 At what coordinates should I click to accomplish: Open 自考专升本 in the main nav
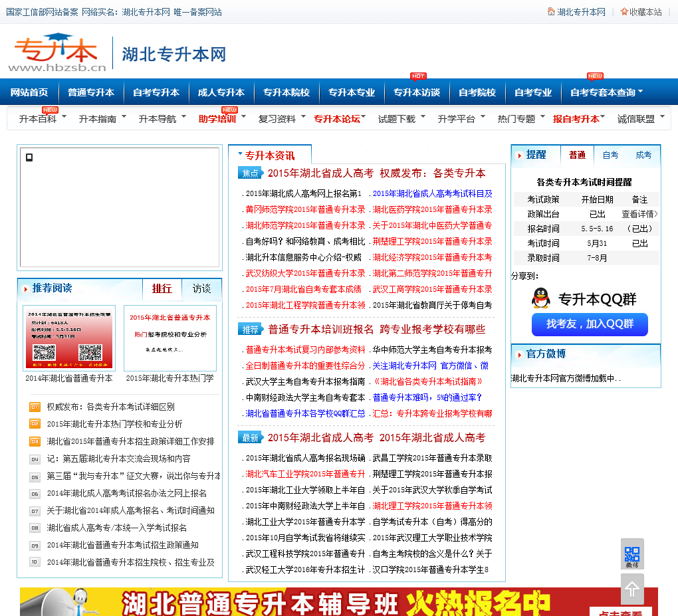point(156,92)
